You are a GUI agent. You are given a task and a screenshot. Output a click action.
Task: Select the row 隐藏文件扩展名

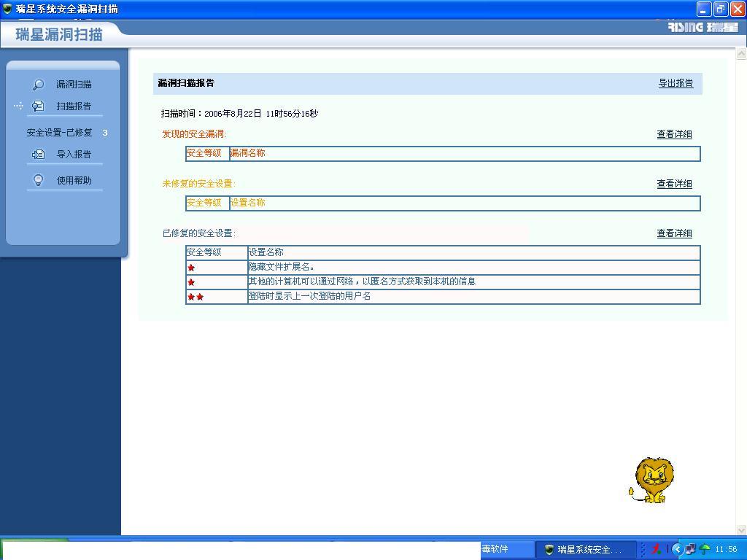coord(443,267)
